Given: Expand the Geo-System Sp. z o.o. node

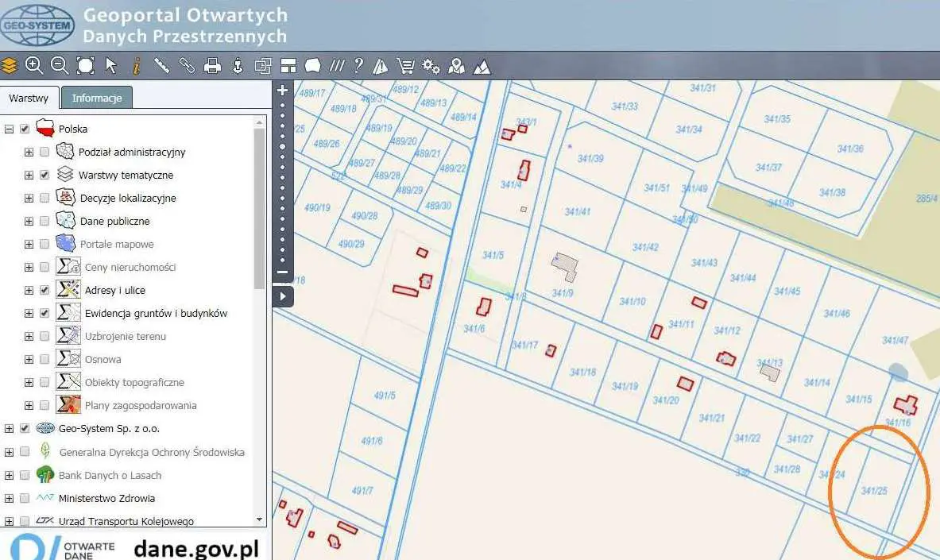Looking at the screenshot, I should pyautogui.click(x=10, y=428).
